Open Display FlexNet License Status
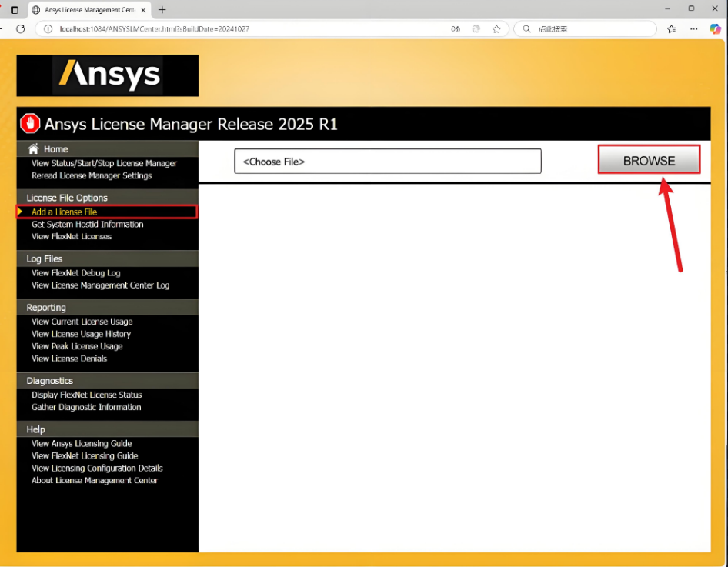Screen dimensions: 728x567 86,395
